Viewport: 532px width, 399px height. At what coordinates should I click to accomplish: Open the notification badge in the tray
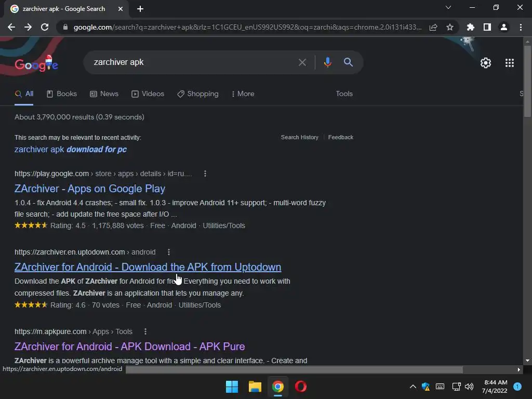517,387
